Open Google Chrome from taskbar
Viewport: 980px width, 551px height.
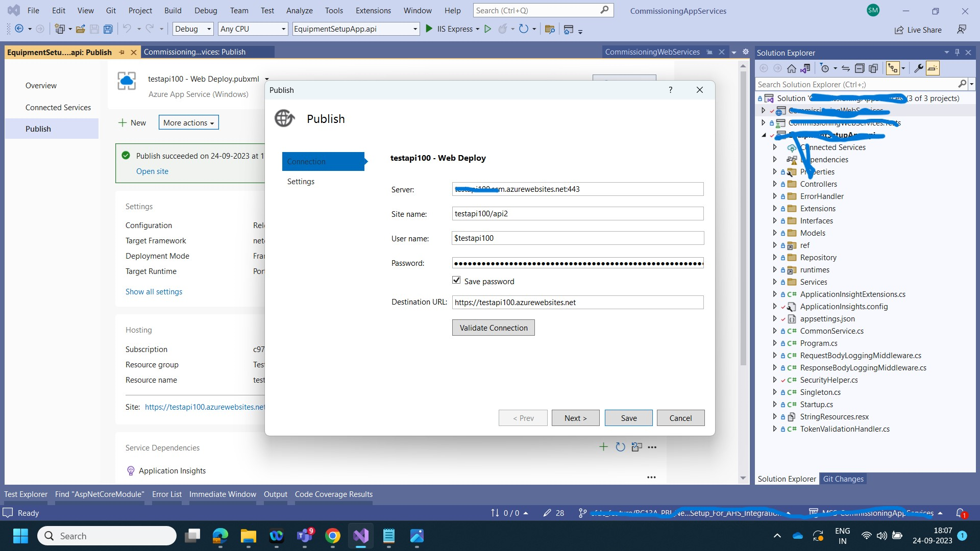click(333, 536)
